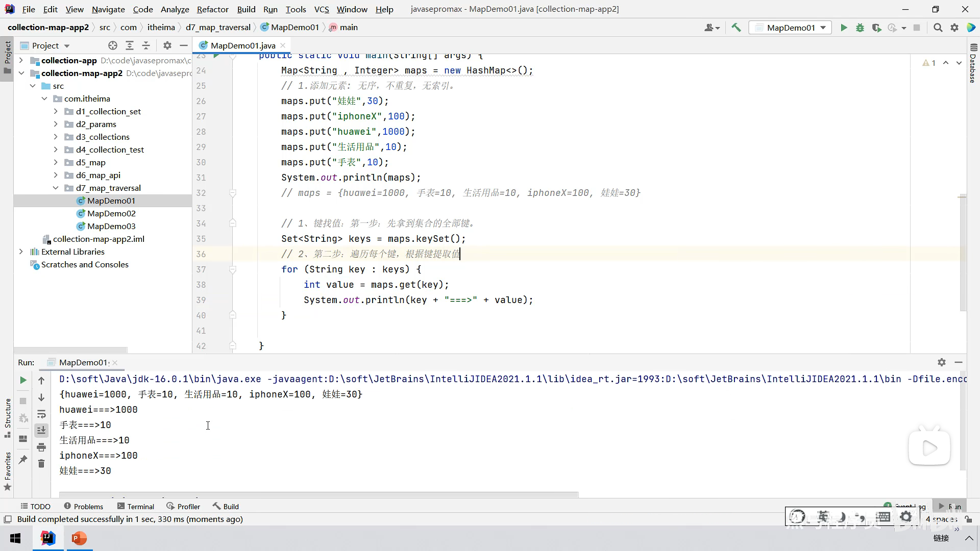
Task: Expand the d5_map package folder
Action: click(56, 162)
